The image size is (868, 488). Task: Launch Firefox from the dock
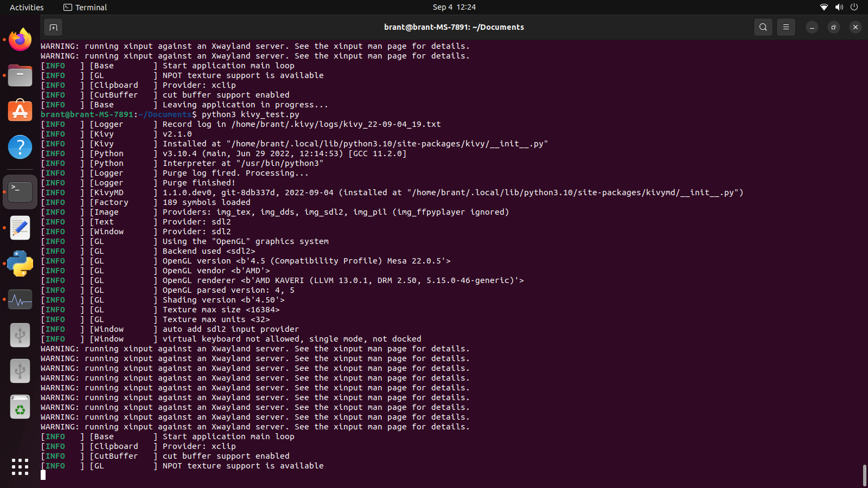pyautogui.click(x=20, y=39)
